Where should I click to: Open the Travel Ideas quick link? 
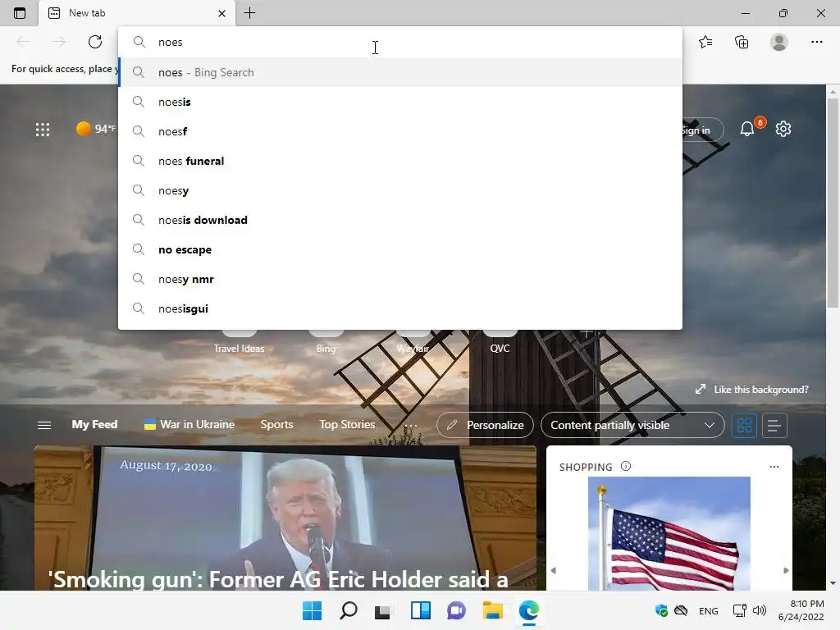click(239, 348)
